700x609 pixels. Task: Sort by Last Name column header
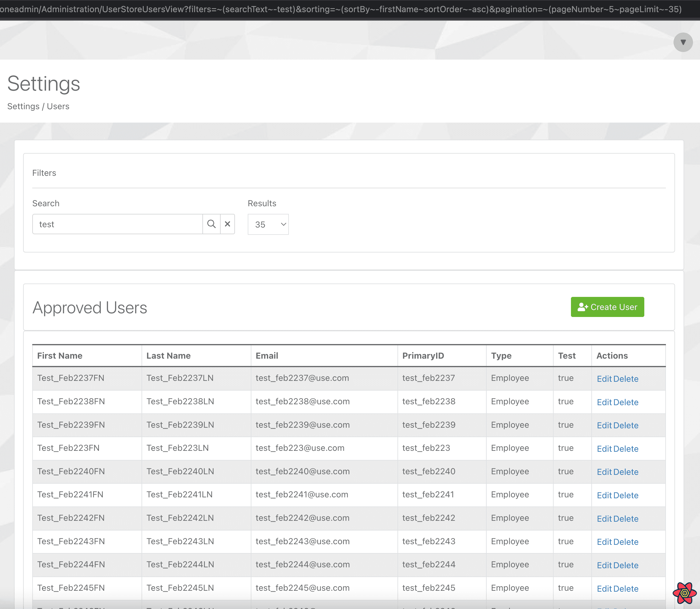(x=168, y=356)
